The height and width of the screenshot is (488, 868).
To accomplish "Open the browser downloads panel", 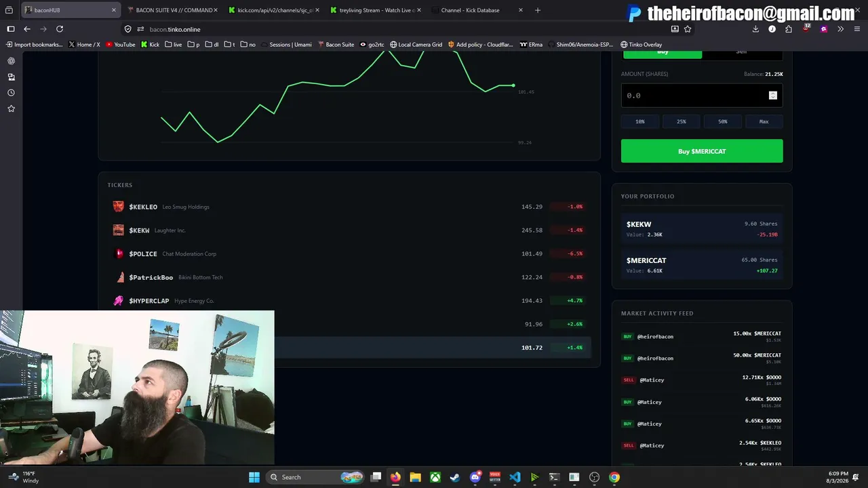I will 755,29.
